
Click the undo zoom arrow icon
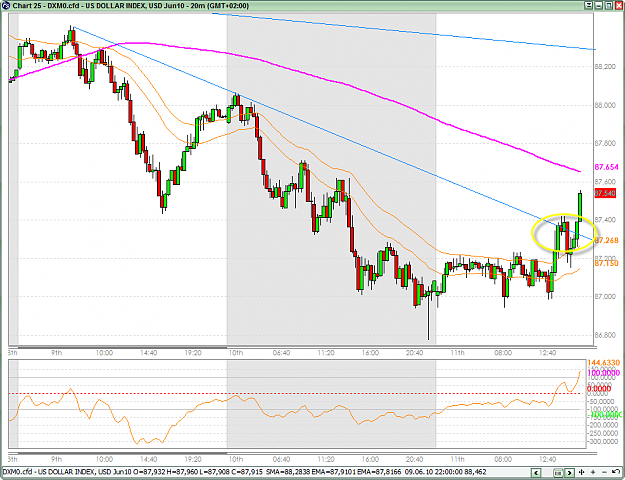(x=615, y=472)
